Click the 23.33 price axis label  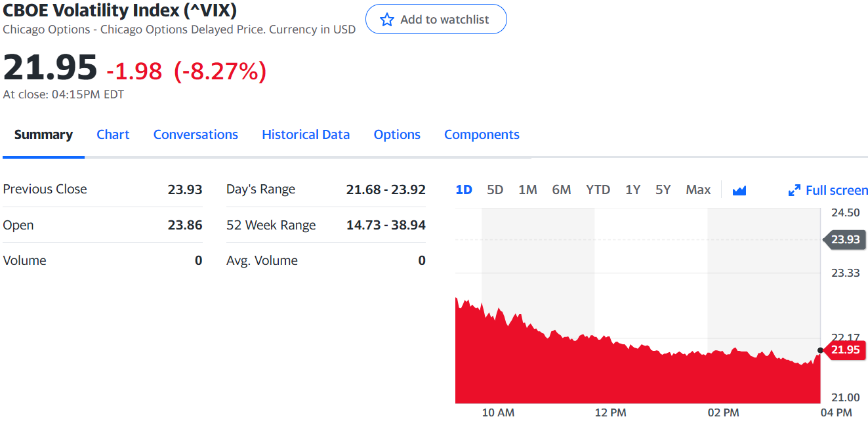click(845, 273)
